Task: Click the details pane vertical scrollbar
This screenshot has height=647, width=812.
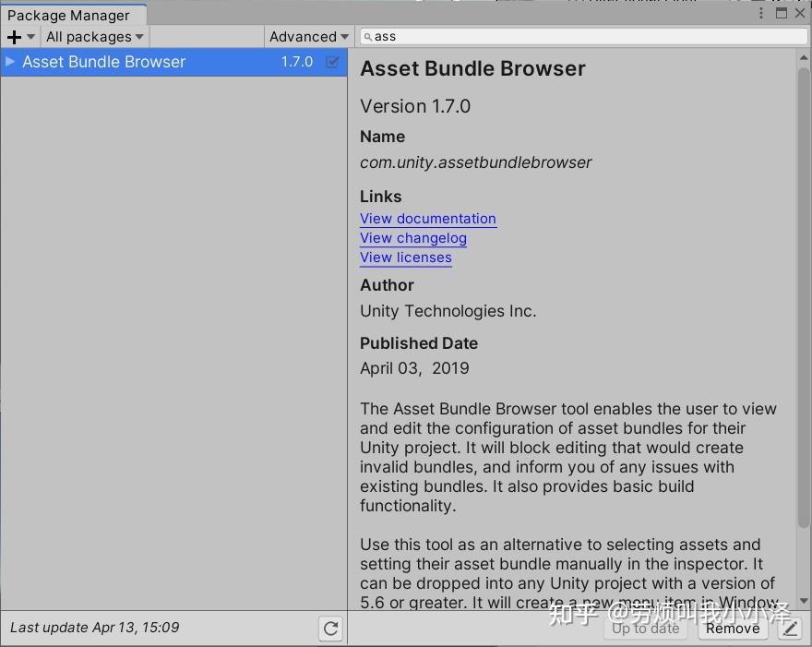Action: [x=803, y=298]
